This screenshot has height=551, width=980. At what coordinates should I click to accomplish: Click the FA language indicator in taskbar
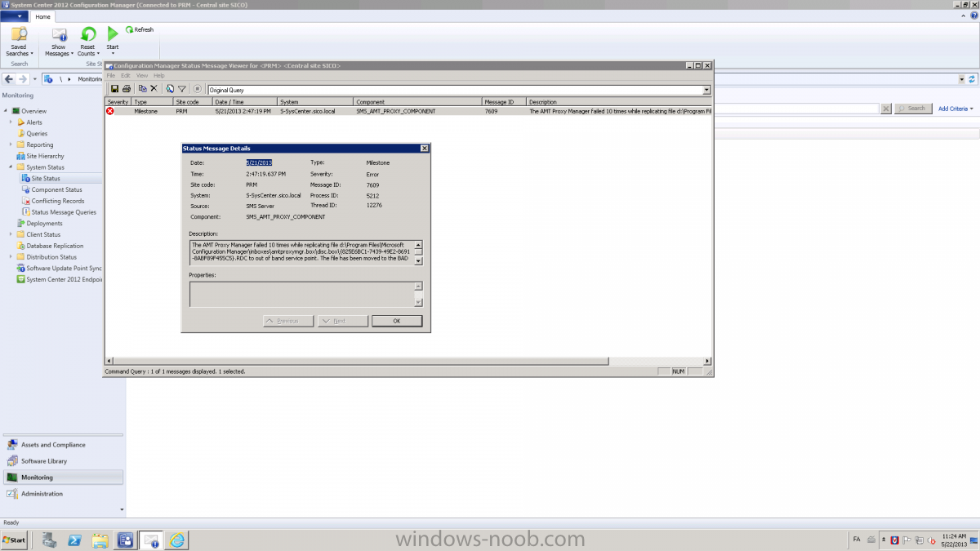pos(857,540)
